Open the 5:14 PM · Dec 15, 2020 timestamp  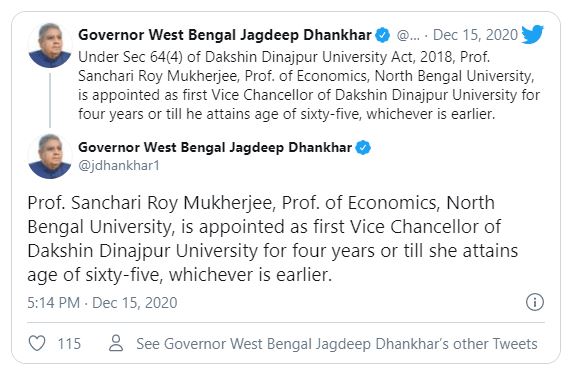(102, 303)
